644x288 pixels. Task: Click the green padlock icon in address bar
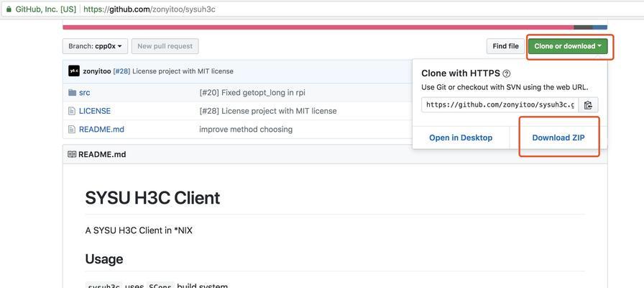point(9,9)
